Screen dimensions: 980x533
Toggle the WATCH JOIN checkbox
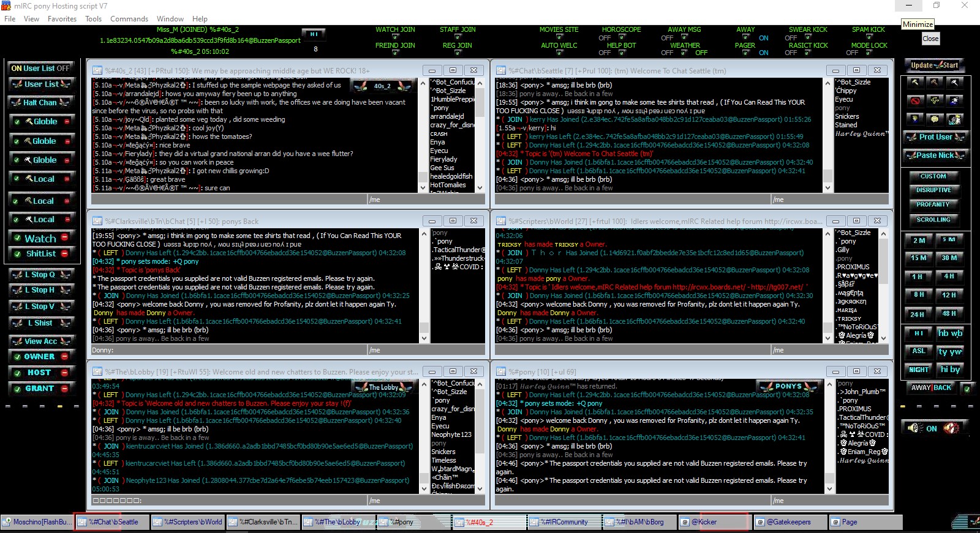[395, 37]
